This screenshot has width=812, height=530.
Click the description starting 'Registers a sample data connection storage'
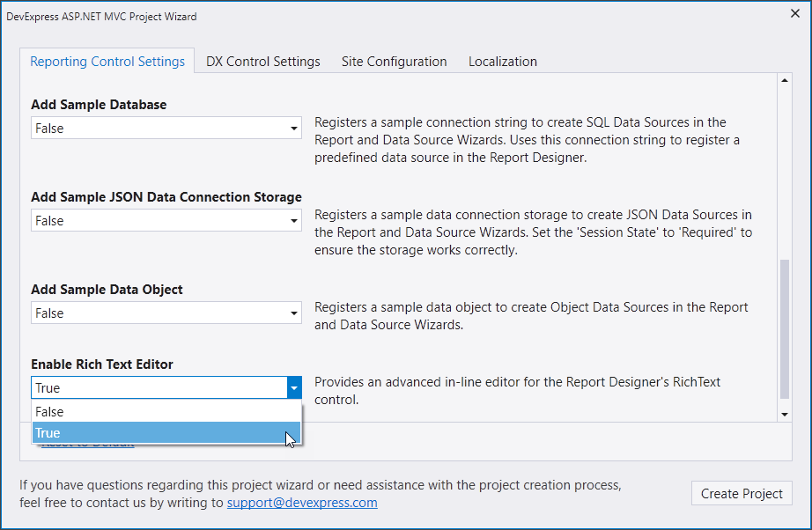[x=534, y=232]
